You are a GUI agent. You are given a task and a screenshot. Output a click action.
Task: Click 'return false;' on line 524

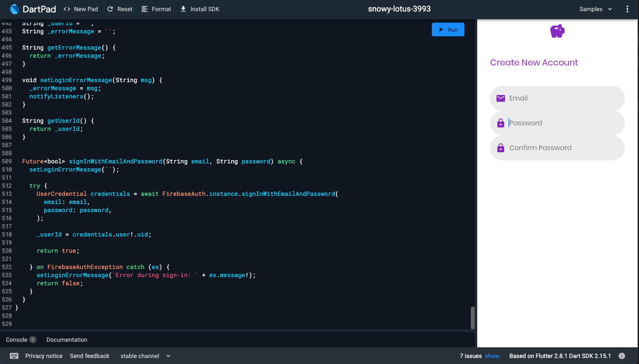60,283
